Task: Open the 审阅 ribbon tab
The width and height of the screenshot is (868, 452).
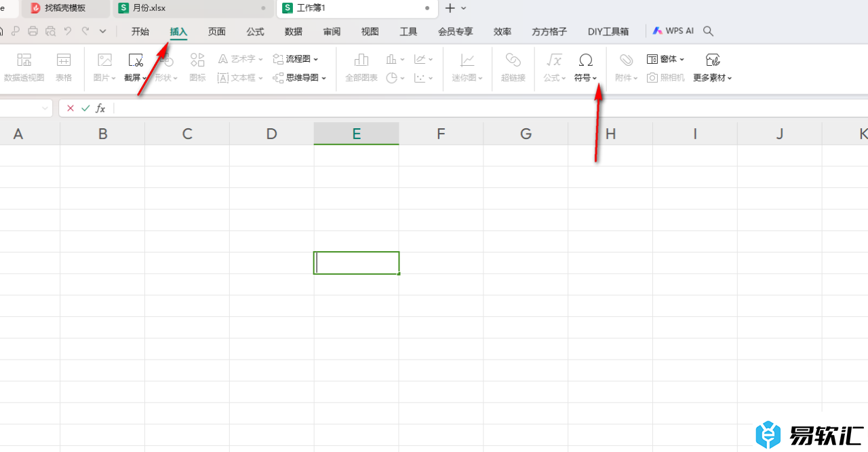Action: click(x=332, y=31)
